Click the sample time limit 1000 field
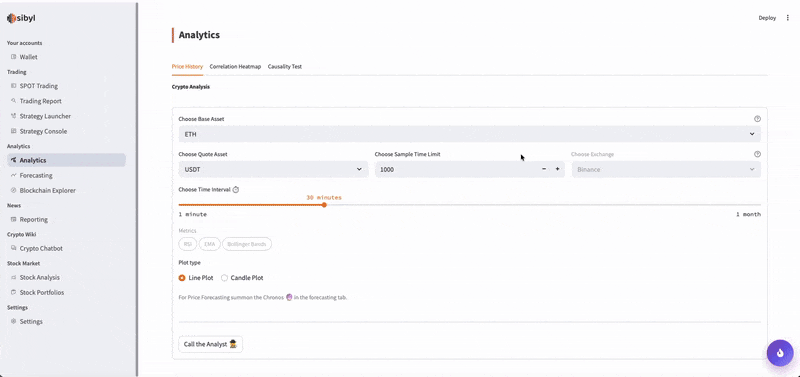 (457, 169)
